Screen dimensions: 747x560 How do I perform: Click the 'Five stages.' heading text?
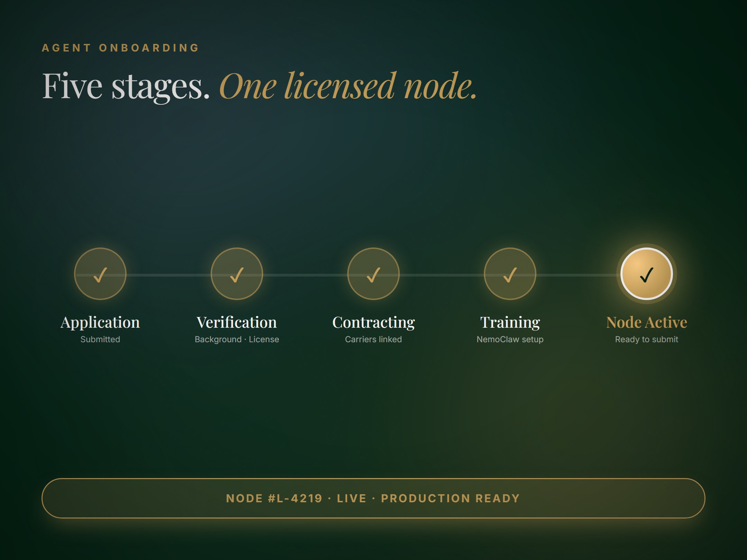126,86
